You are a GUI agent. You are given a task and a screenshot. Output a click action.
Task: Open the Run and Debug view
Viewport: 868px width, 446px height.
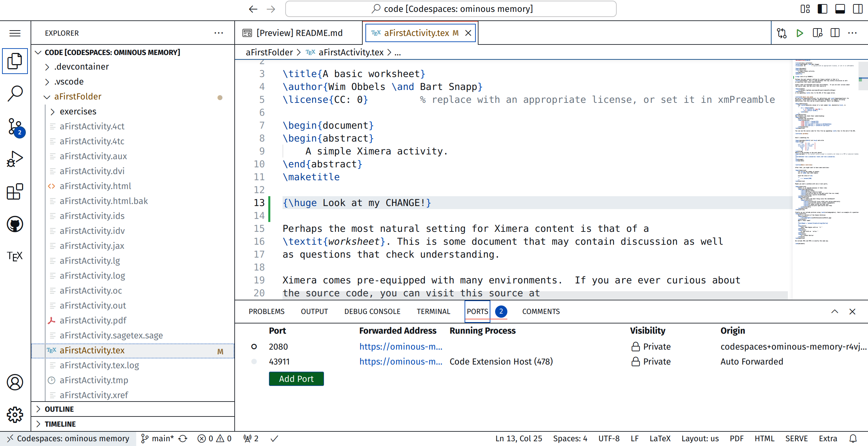15,159
